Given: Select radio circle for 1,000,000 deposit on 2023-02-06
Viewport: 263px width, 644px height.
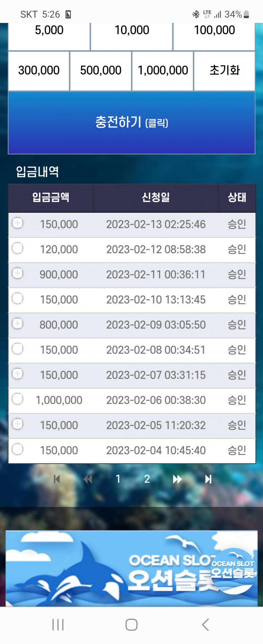Looking at the screenshot, I should pos(17,399).
